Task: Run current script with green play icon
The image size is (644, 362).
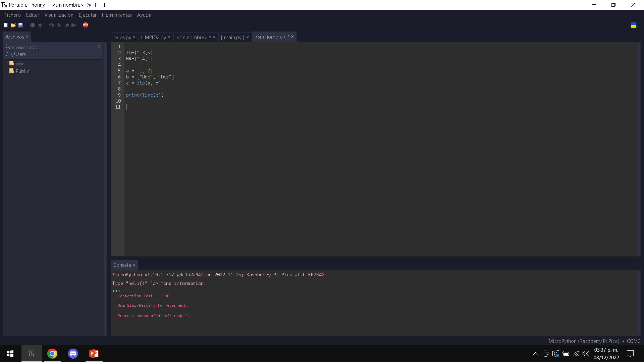Action: [x=33, y=25]
